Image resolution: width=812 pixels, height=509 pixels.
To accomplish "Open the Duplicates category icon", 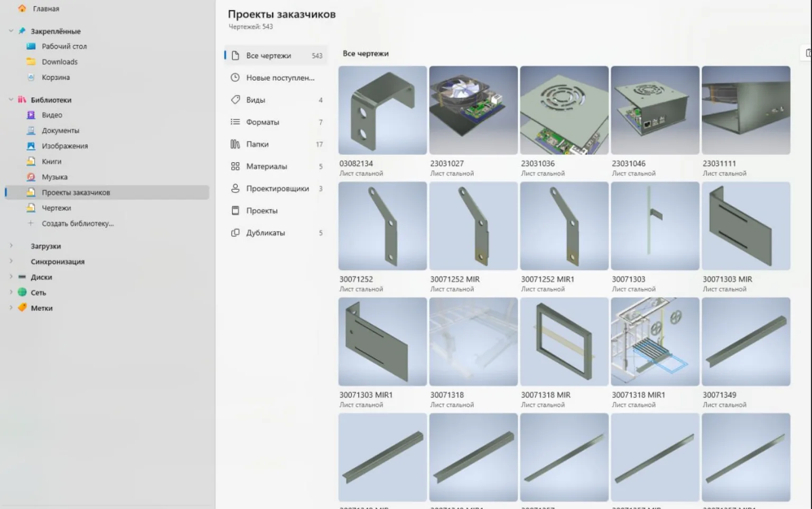I will tap(235, 233).
